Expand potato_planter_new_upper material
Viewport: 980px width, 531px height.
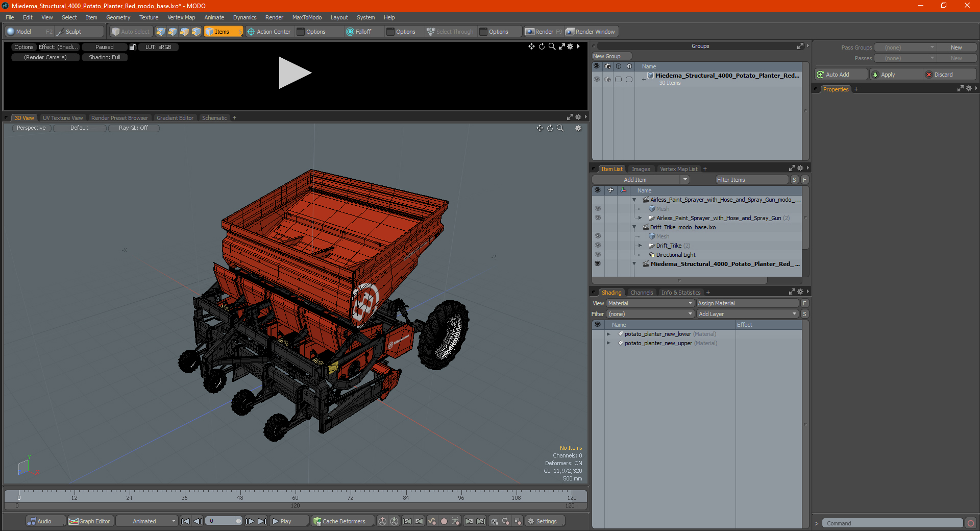(x=608, y=343)
